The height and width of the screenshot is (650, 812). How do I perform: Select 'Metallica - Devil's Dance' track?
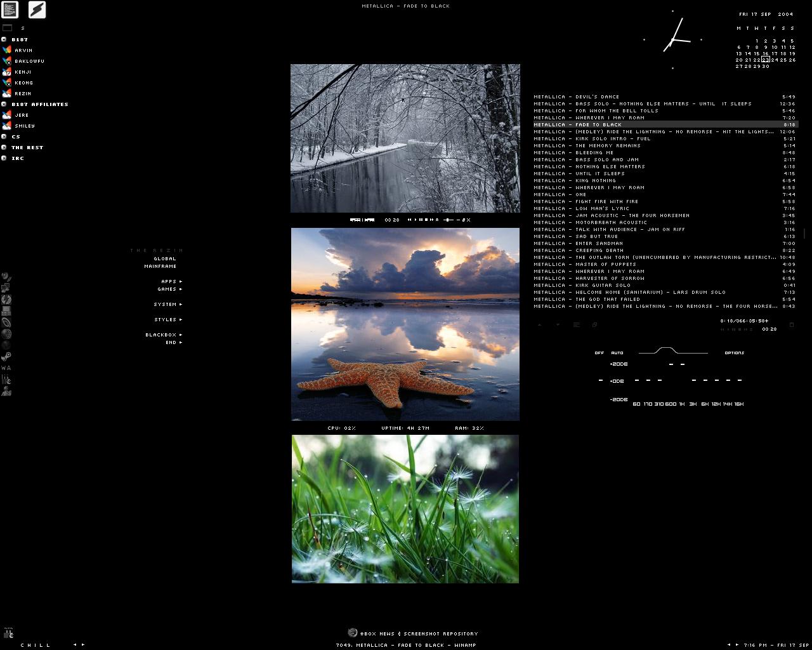664,96
